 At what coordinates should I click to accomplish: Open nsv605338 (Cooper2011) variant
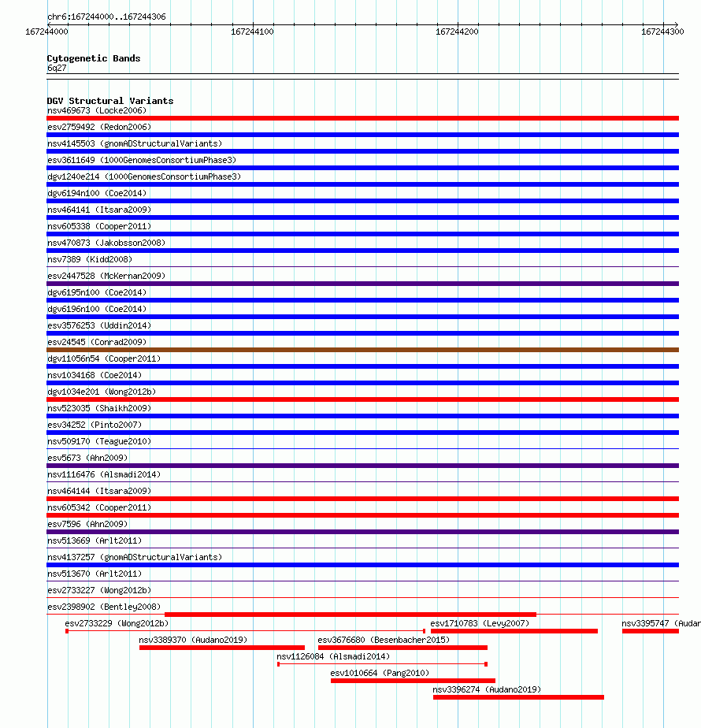[99, 226]
